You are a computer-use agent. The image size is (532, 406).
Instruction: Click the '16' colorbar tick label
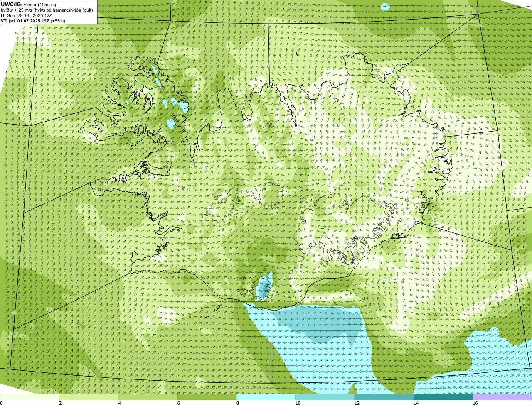pyautogui.click(x=475, y=403)
